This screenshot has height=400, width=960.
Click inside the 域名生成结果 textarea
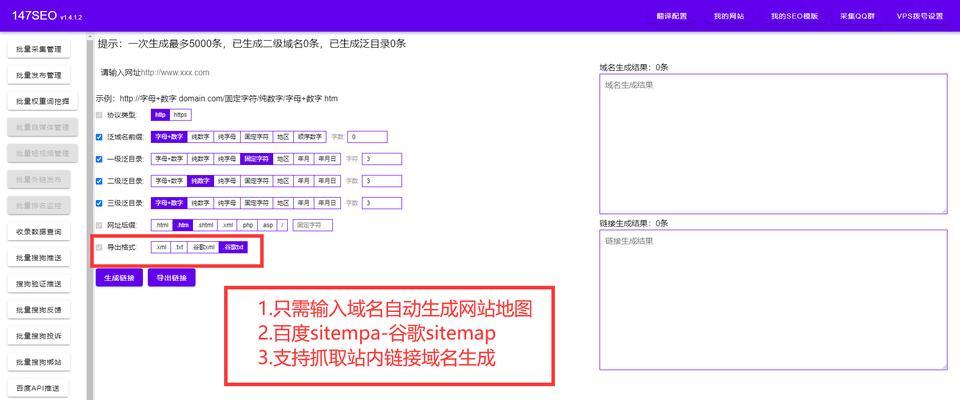[773, 144]
